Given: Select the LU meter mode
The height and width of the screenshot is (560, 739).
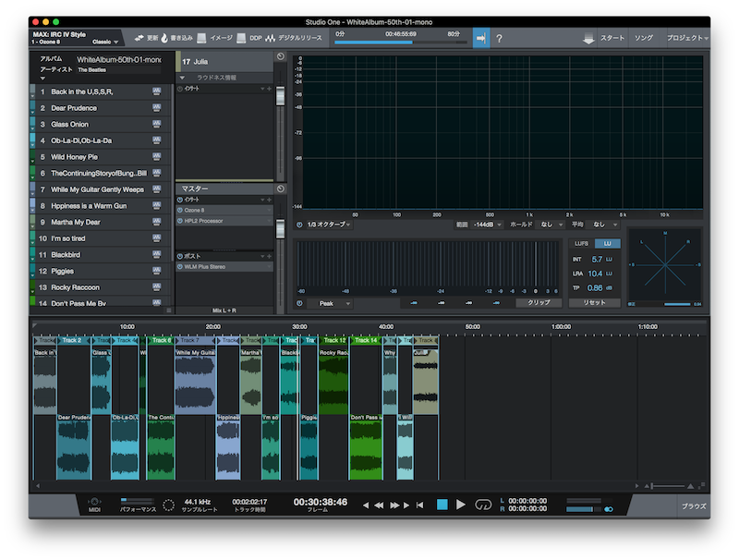Looking at the screenshot, I should pyautogui.click(x=607, y=244).
